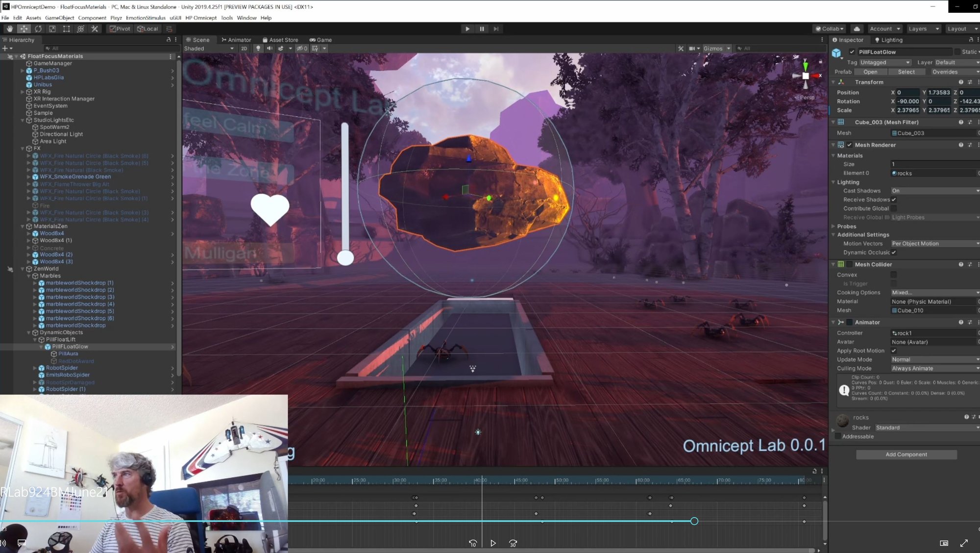Skip back 10 seconds in video player
Image resolution: width=980 pixels, height=553 pixels.
click(x=473, y=543)
